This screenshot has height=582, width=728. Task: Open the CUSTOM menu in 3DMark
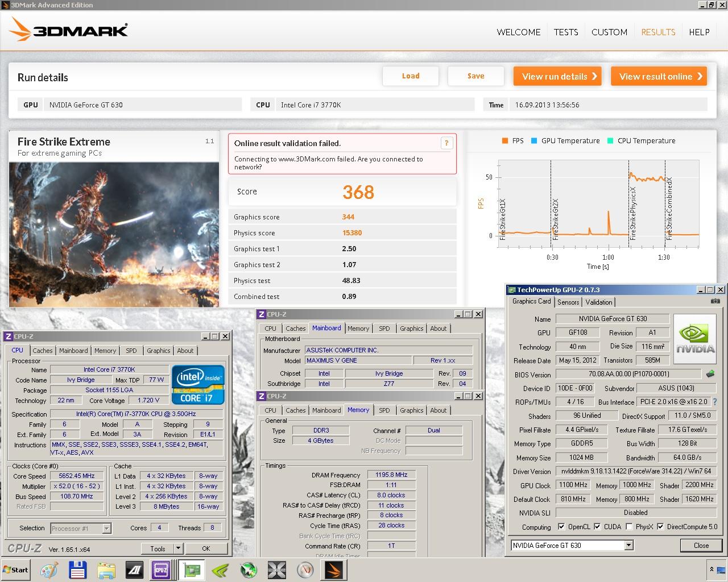point(609,32)
